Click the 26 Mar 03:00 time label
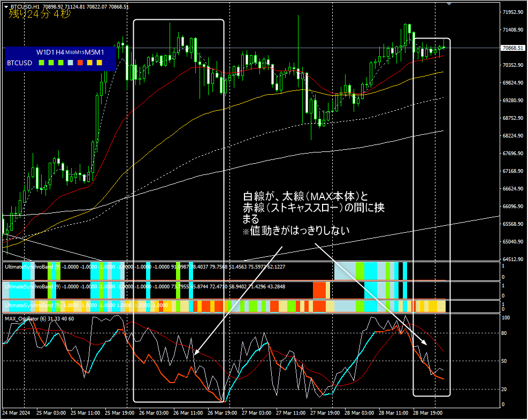The height and width of the screenshot is (420, 528). point(154,413)
